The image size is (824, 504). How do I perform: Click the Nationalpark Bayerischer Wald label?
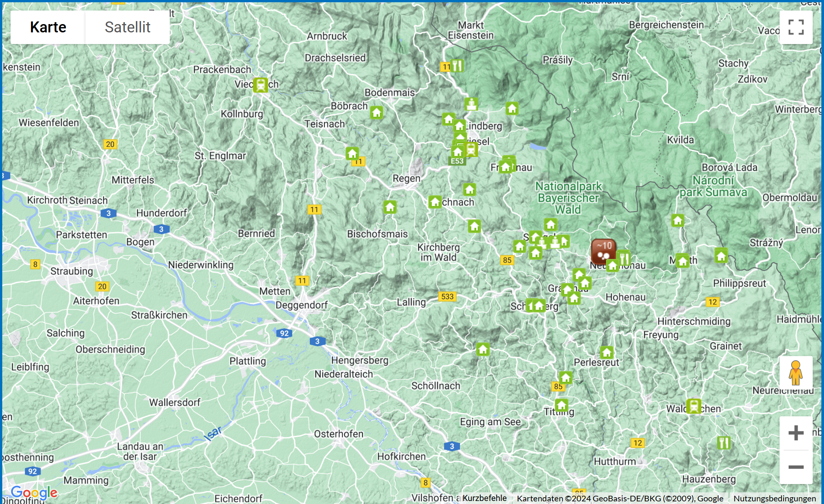(568, 198)
